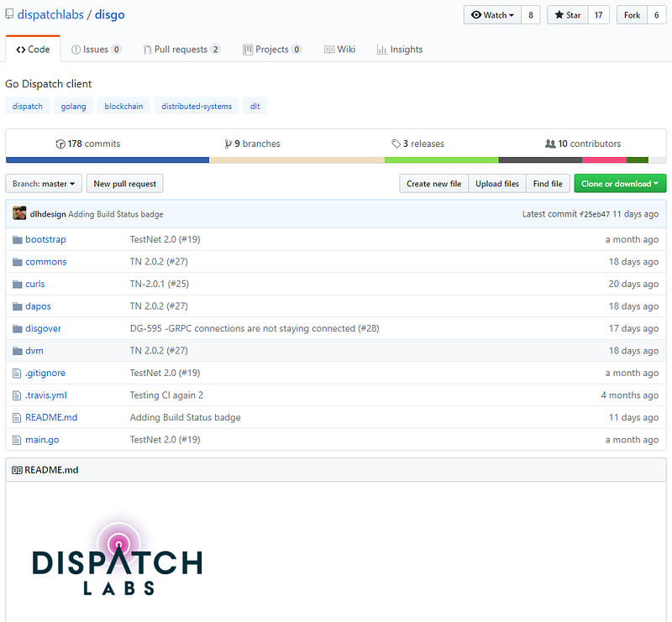Click the repository book icon beside dispatchlabs
Image resolution: width=672 pixels, height=622 pixels.
pyautogui.click(x=9, y=14)
